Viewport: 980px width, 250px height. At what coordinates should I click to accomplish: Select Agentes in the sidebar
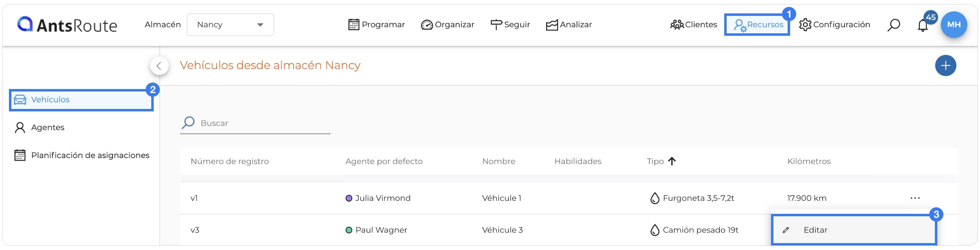coord(39,128)
